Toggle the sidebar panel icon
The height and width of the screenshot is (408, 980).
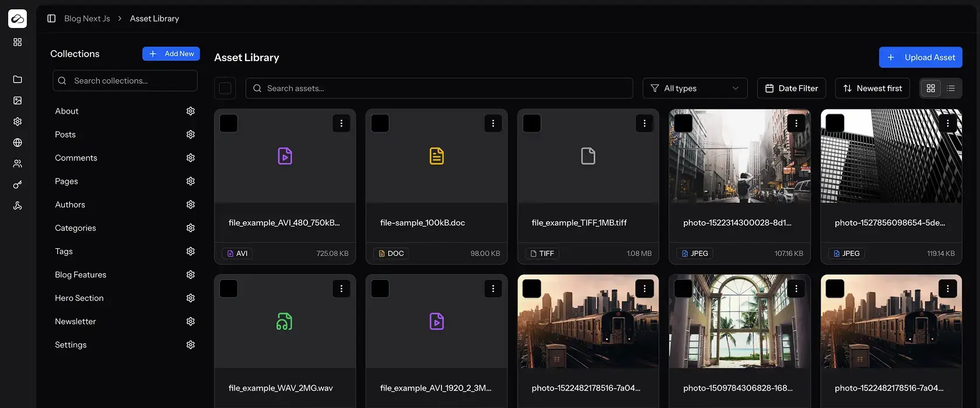(x=51, y=19)
